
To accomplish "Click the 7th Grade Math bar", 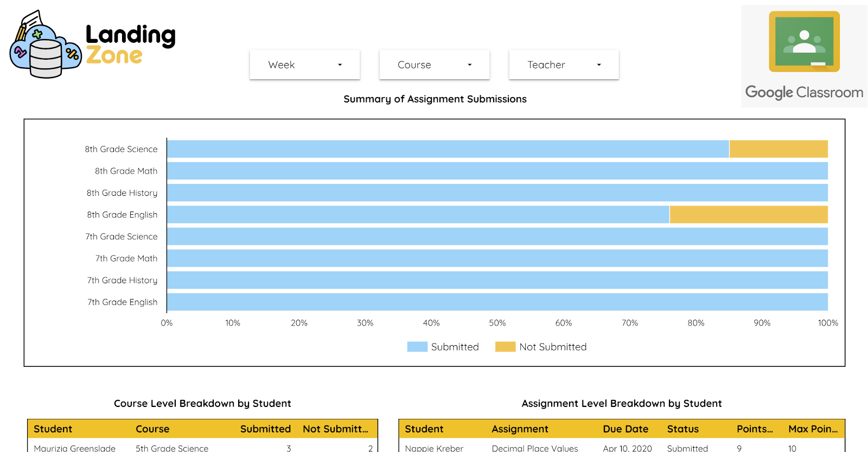I will pyautogui.click(x=497, y=258).
